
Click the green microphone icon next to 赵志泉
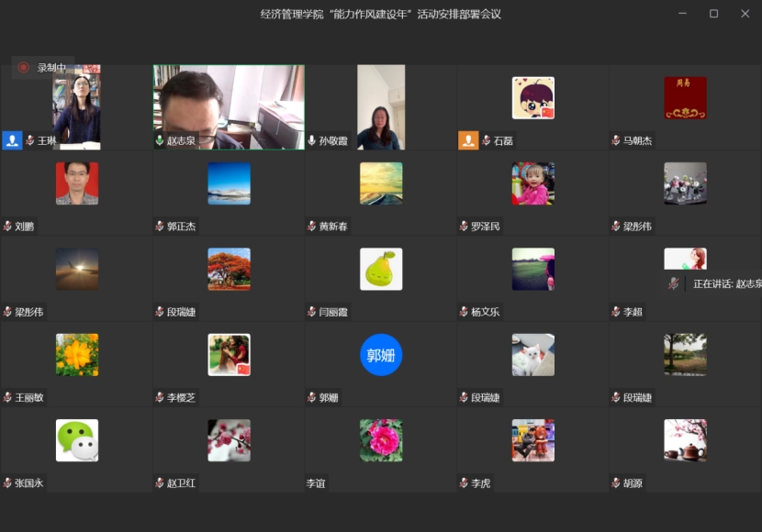tap(160, 141)
